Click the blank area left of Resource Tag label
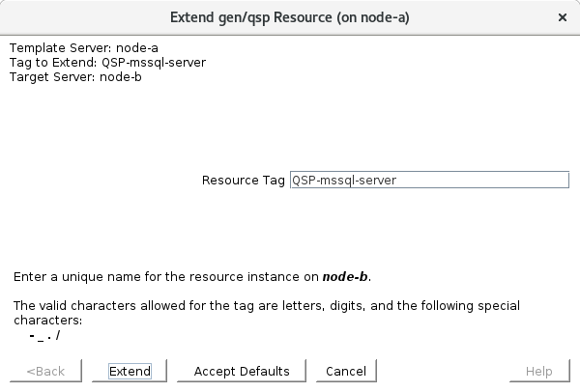The height and width of the screenshot is (392, 580). (97, 180)
